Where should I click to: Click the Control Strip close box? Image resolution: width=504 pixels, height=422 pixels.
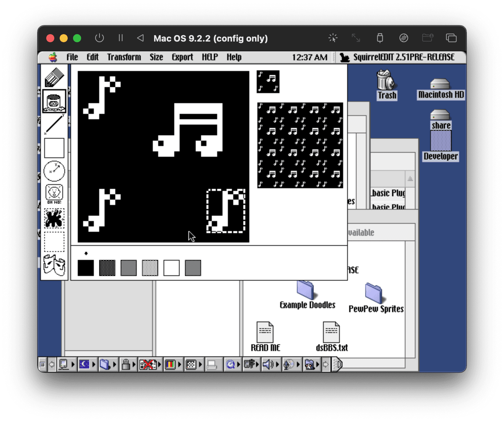[x=42, y=364]
